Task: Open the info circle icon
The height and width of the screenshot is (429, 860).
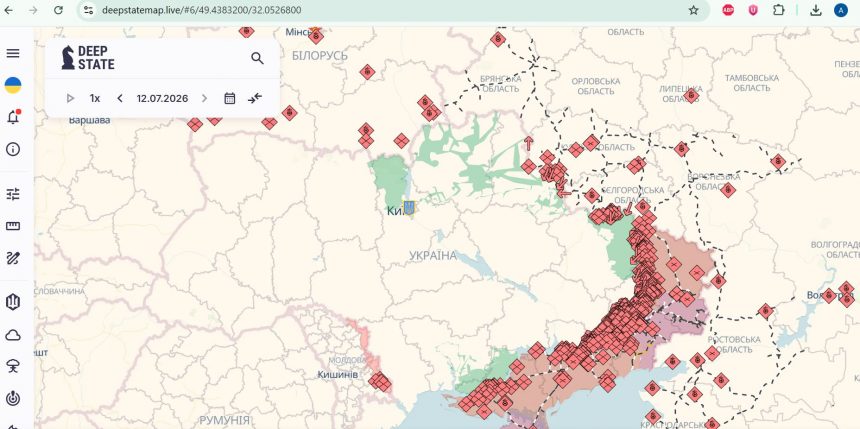Action: [13, 149]
